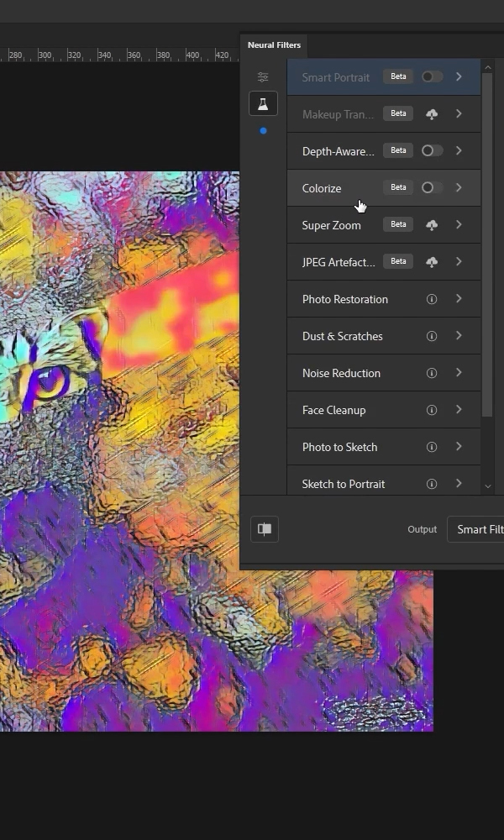Select the Photo Restoration filter row

point(384,299)
